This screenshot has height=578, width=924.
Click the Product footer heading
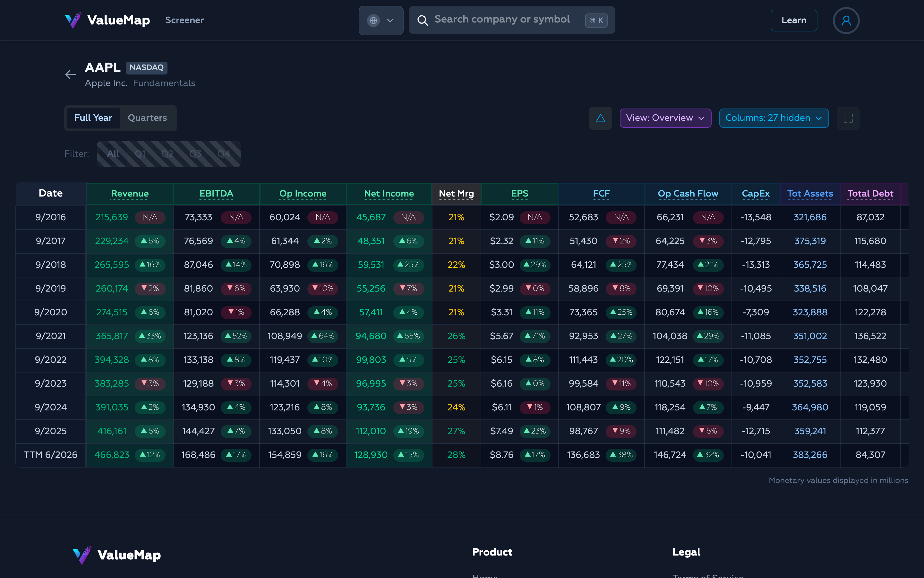point(492,552)
